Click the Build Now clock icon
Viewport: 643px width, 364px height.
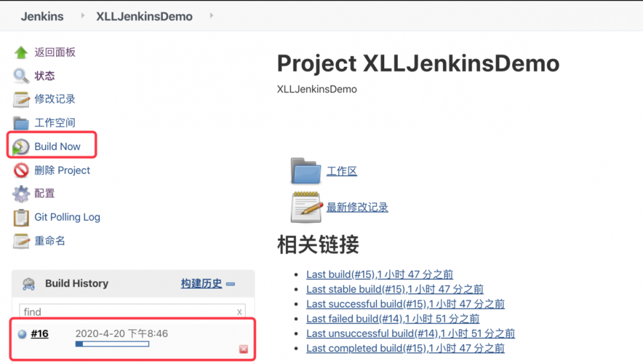(21, 147)
